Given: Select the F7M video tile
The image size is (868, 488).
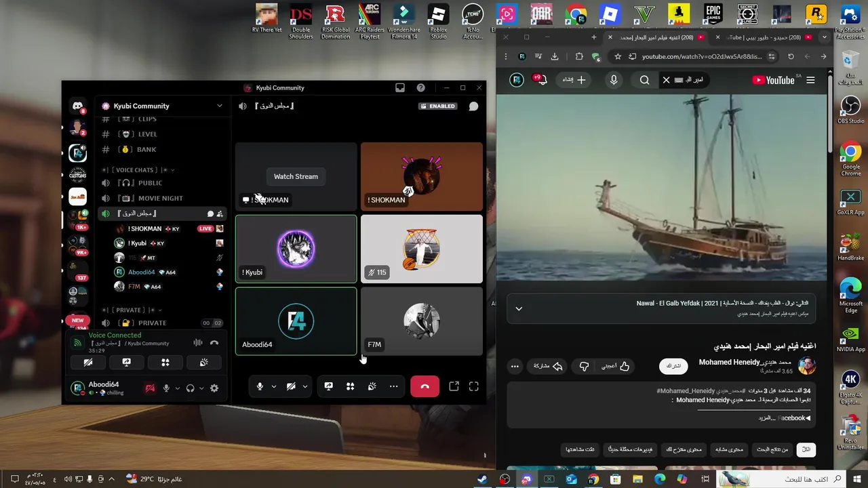Looking at the screenshot, I should click(422, 321).
